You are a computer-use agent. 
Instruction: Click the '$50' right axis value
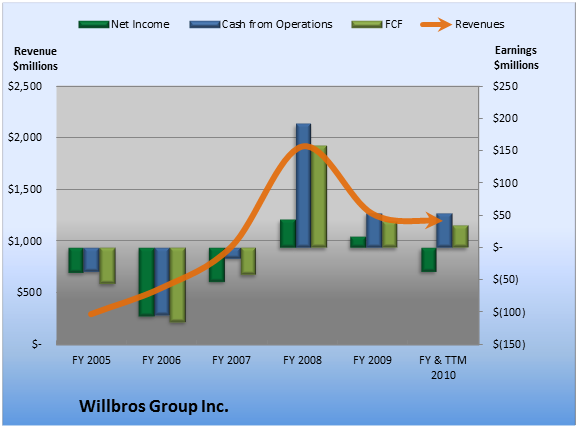[x=502, y=215]
